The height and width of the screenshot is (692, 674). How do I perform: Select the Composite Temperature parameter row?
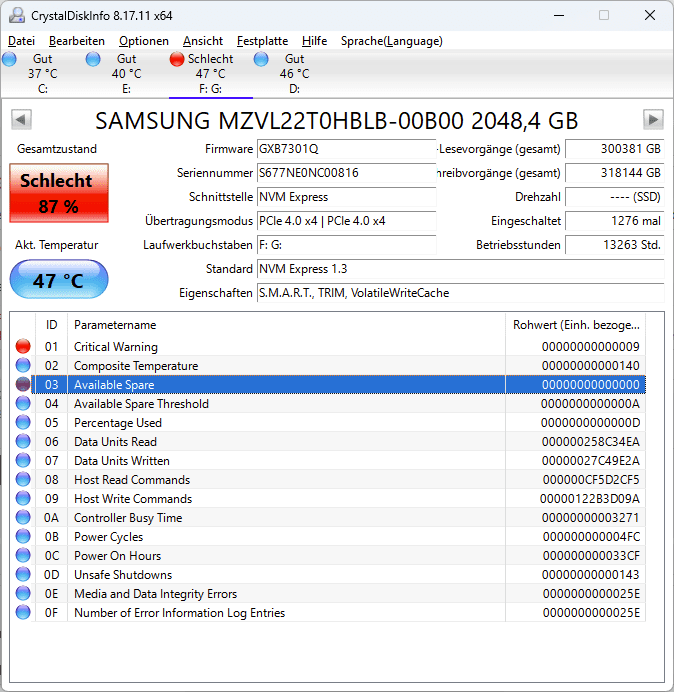328,365
